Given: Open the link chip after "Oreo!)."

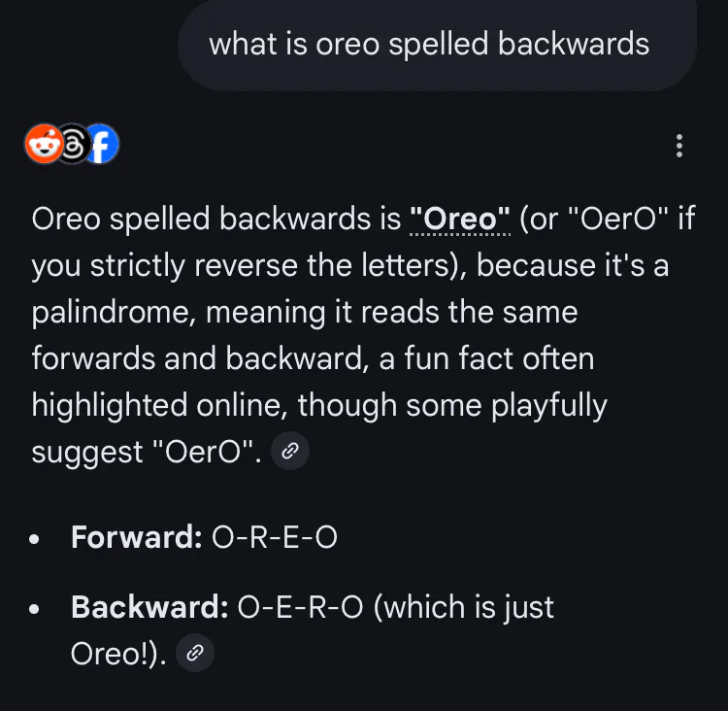Looking at the screenshot, I should [194, 654].
